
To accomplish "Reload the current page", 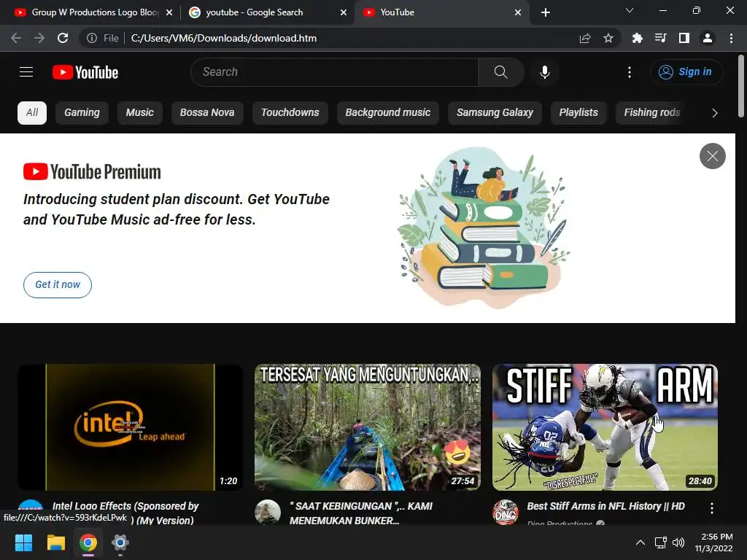I will click(x=63, y=38).
